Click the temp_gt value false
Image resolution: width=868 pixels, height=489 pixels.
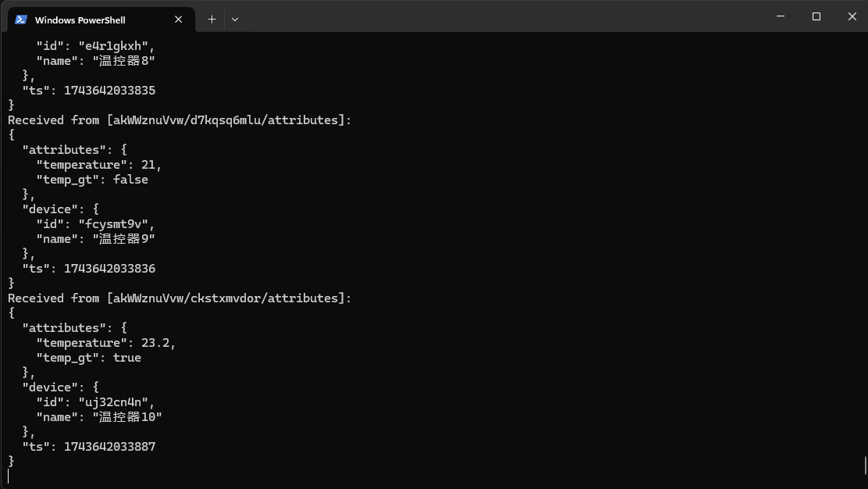[x=130, y=180]
